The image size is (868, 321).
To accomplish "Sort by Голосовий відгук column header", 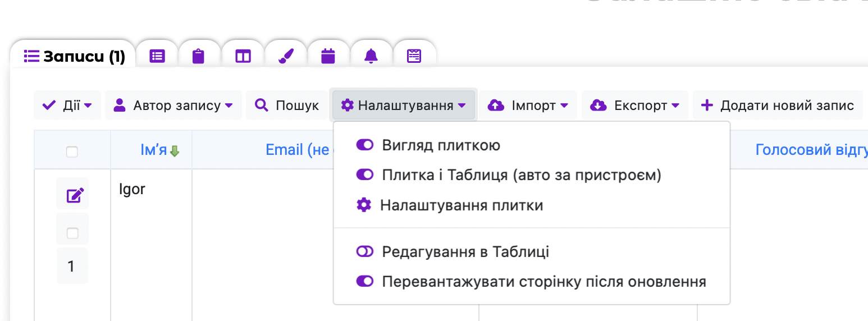I will click(811, 150).
